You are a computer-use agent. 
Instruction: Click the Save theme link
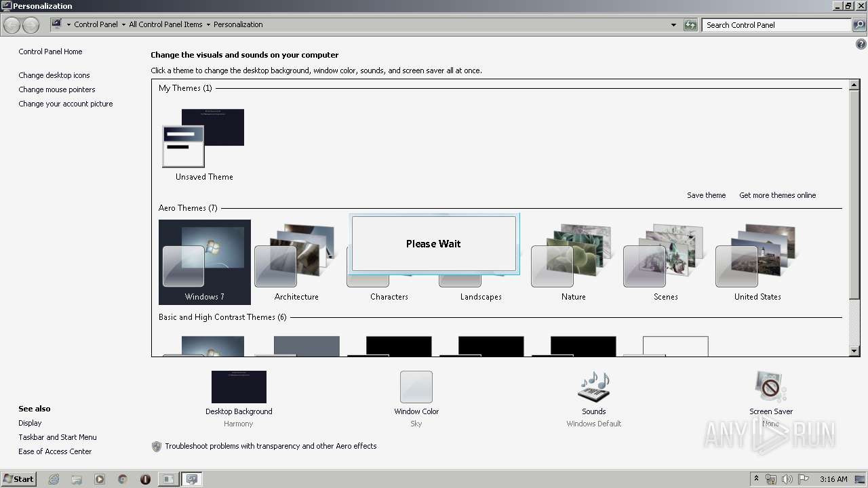pos(706,195)
